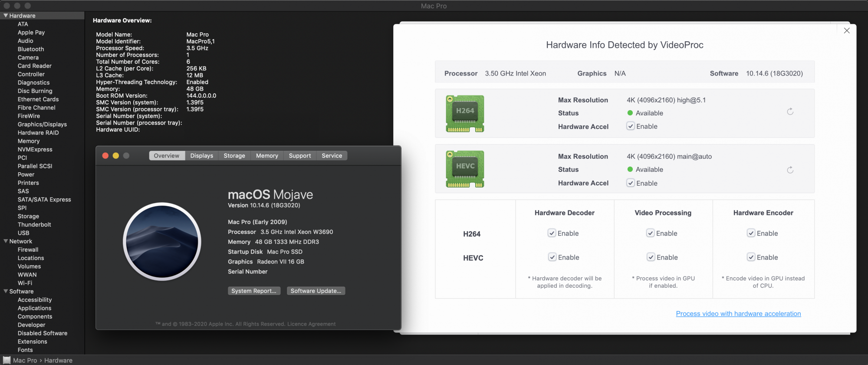
Task: Toggle HEVC Video Processing Enable
Action: (651, 257)
